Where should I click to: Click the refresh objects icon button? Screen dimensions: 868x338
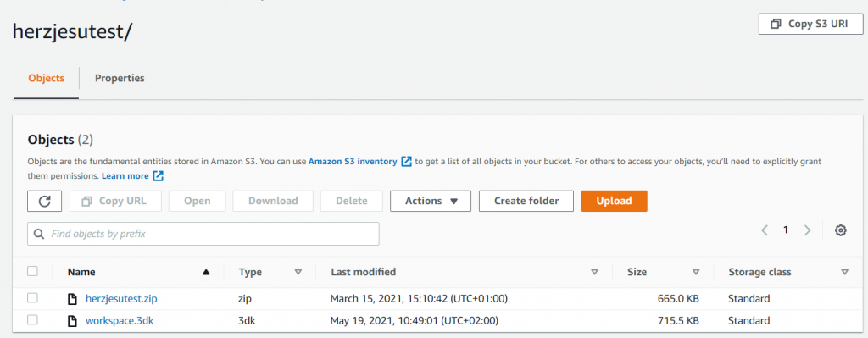tap(45, 202)
